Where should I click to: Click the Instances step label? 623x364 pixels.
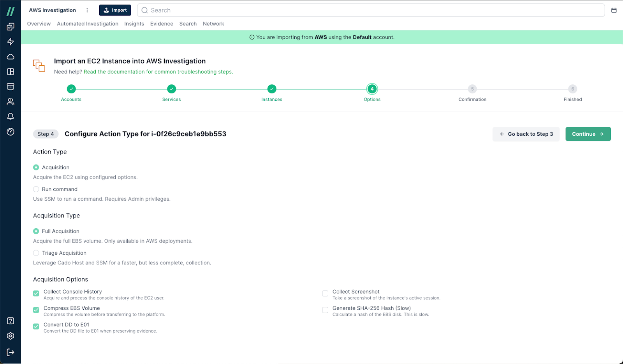click(272, 100)
